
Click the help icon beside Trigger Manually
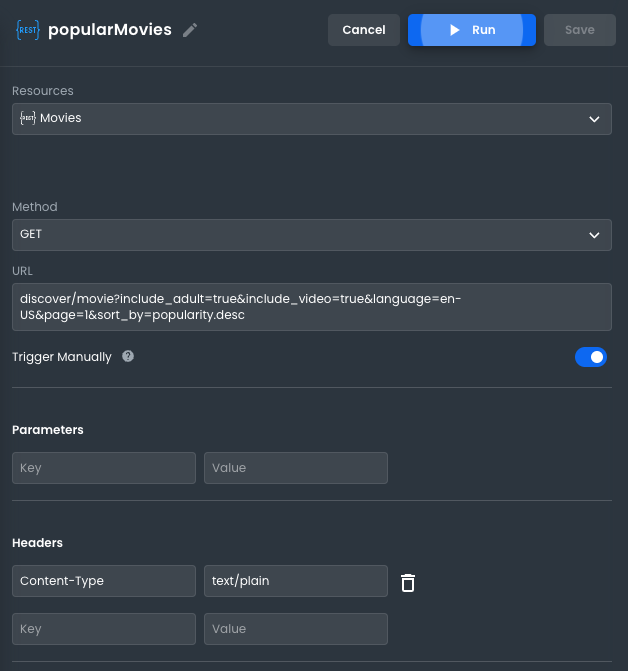point(128,357)
